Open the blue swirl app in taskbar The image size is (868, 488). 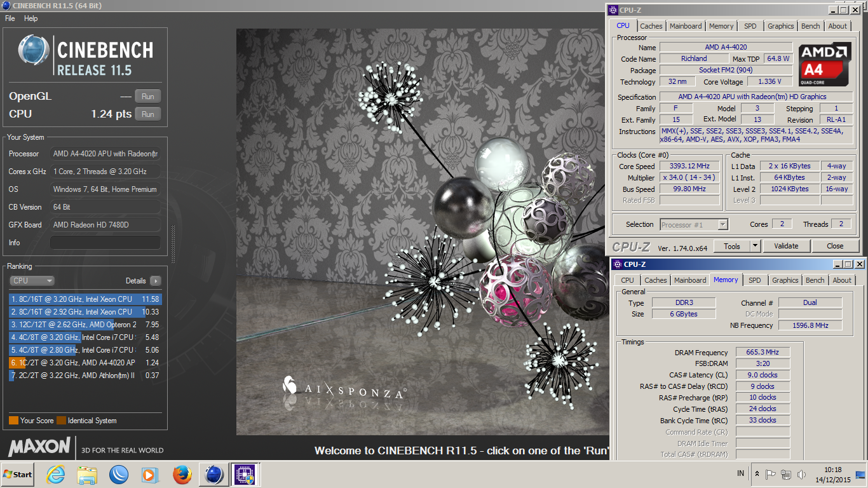click(119, 475)
